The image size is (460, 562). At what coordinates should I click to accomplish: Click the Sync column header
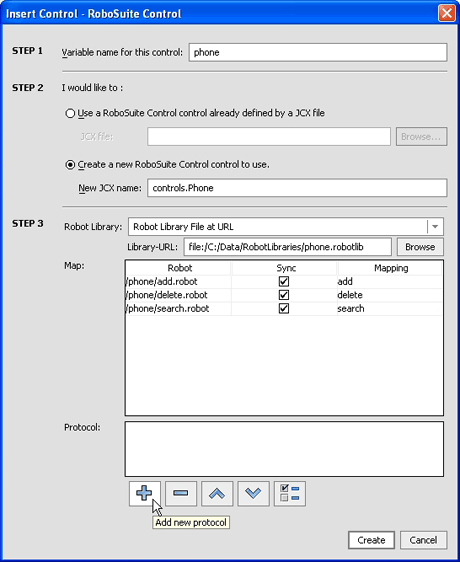coord(286,268)
